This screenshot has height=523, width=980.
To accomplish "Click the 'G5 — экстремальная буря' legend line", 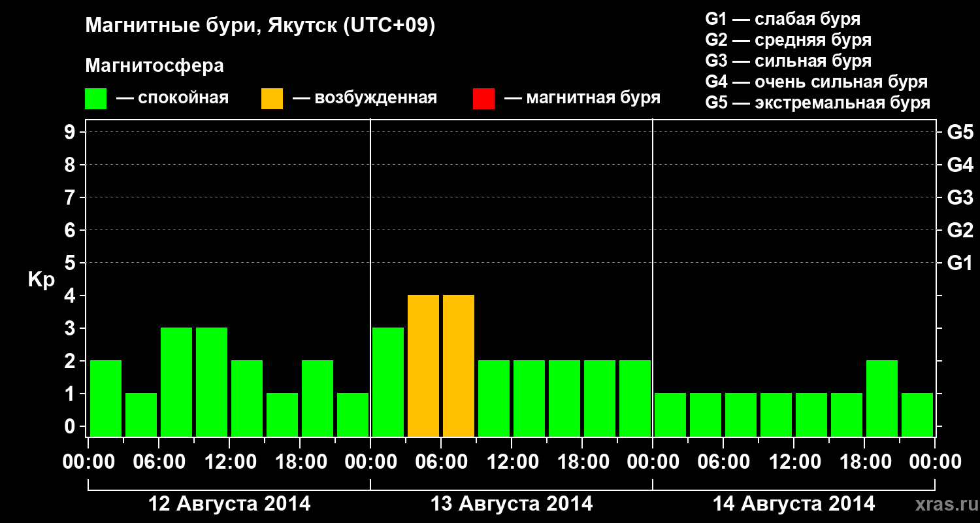I will [x=817, y=103].
